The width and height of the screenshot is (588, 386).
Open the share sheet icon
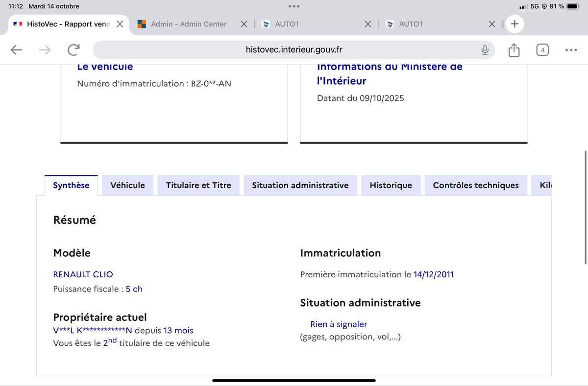tap(514, 49)
